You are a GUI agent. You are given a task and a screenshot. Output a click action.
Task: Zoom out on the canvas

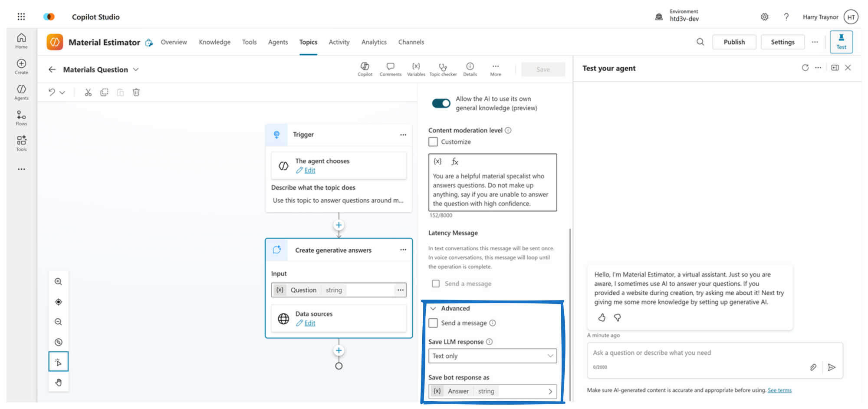pyautogui.click(x=58, y=322)
